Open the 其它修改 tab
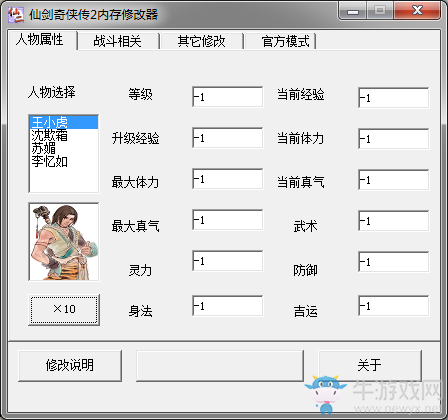This screenshot has width=448, height=420. 201,41
